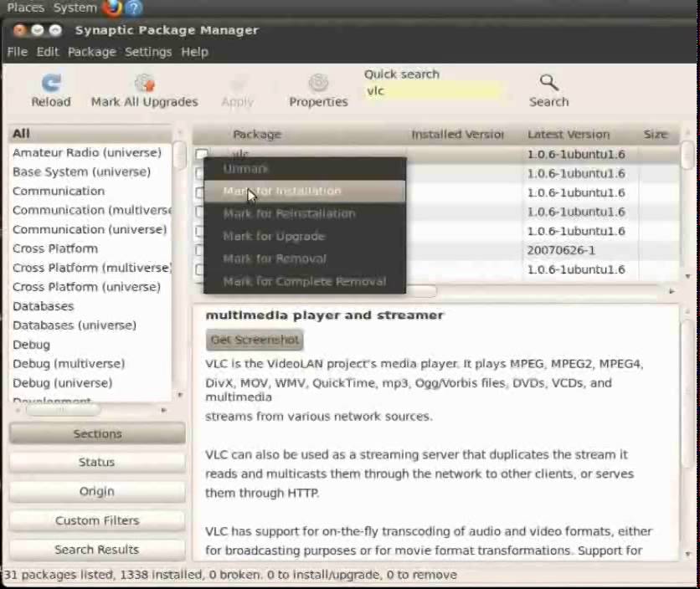Choose Mark for Complete Removal
Screen dimensions: 700x589
[305, 282]
